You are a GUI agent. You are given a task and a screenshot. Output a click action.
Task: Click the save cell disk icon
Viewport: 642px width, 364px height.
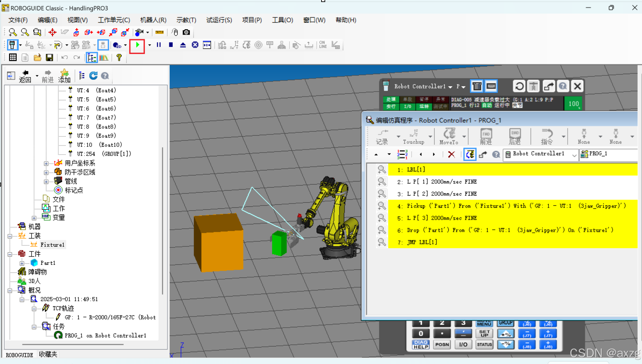pyautogui.click(x=49, y=58)
